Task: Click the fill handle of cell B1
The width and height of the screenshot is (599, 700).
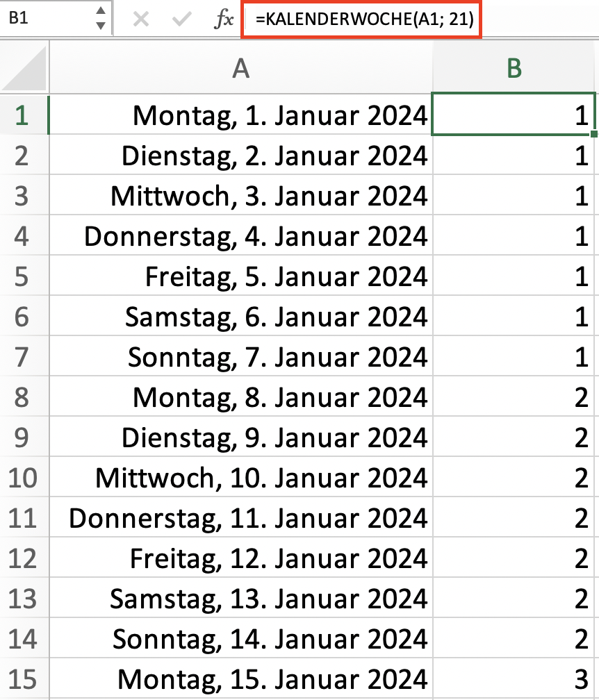Action: pyautogui.click(x=593, y=133)
